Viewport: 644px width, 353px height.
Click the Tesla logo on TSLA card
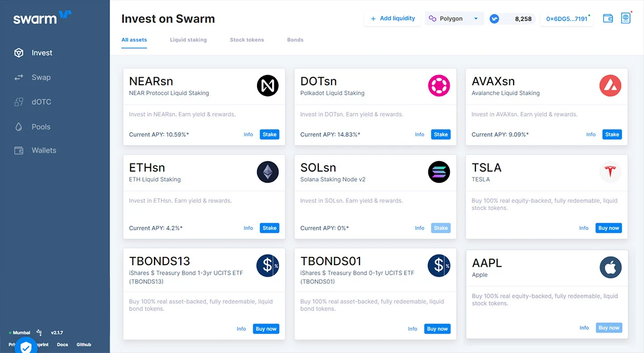click(610, 172)
